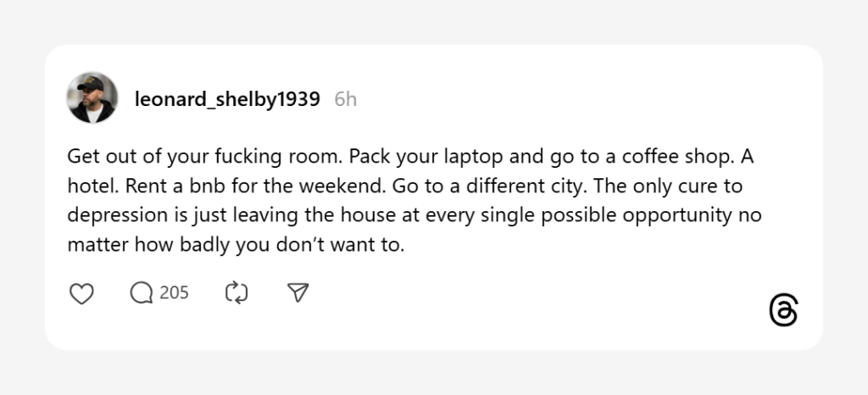This screenshot has width=868, height=395.
Task: Open leonard_shelby1939's profile picture
Action: pos(92,98)
